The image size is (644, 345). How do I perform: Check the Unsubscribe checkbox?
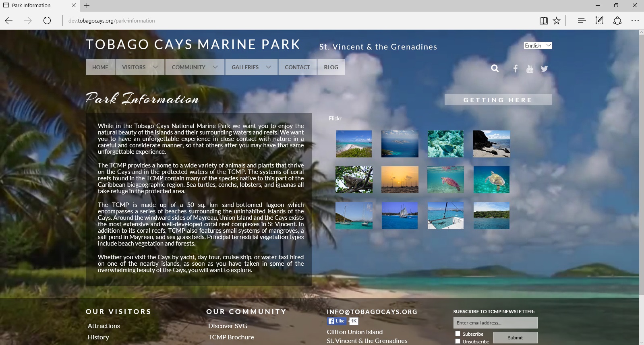click(x=458, y=341)
